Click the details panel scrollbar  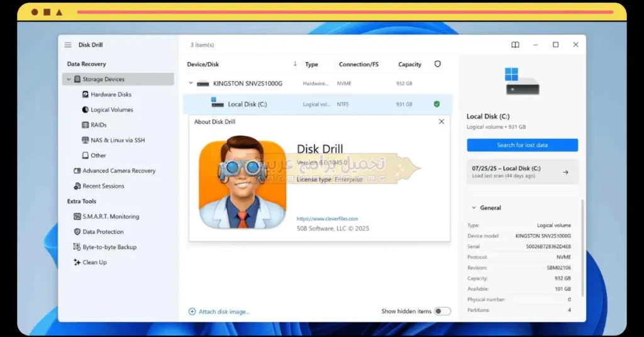point(582,248)
